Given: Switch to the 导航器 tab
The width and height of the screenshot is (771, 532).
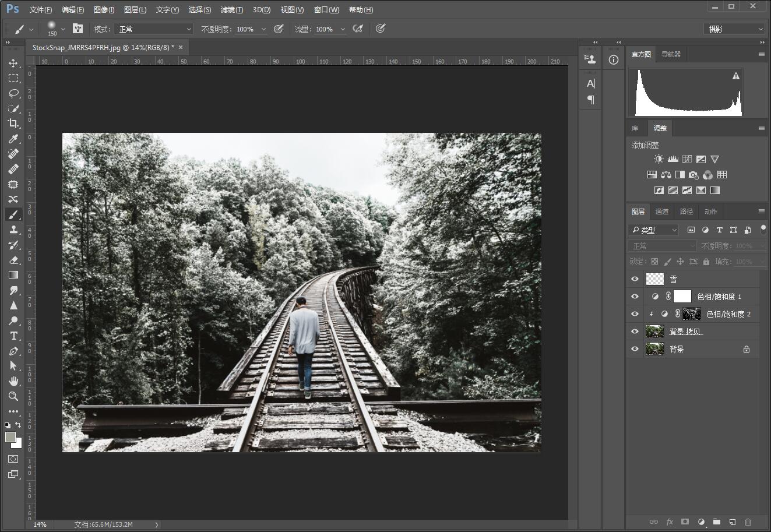Looking at the screenshot, I should pyautogui.click(x=671, y=54).
